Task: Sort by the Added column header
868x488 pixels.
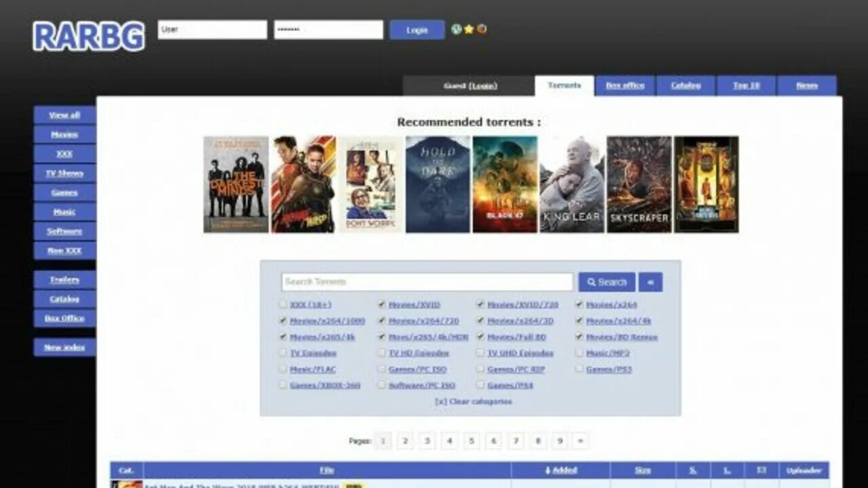Action: click(x=561, y=470)
